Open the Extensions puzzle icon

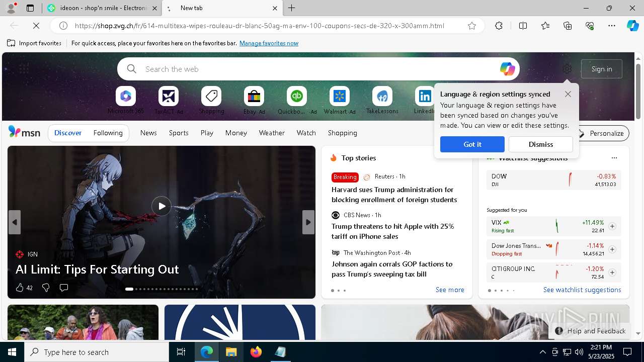499,26
